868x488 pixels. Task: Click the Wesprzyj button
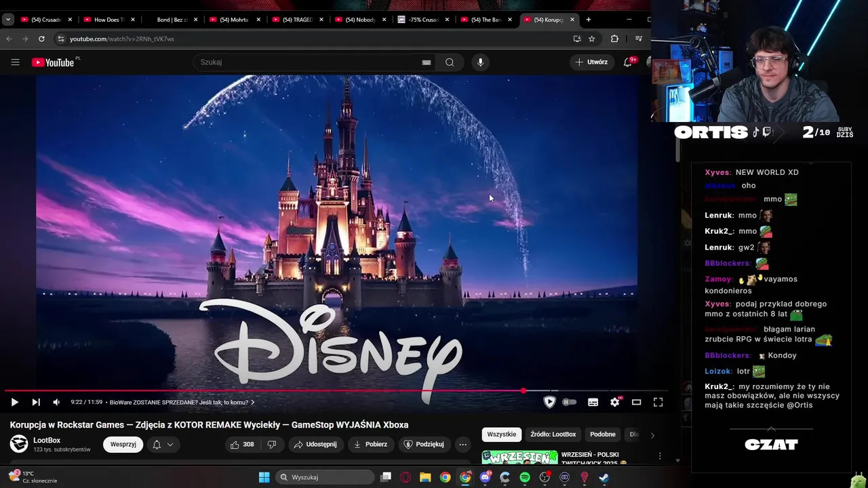(x=123, y=445)
